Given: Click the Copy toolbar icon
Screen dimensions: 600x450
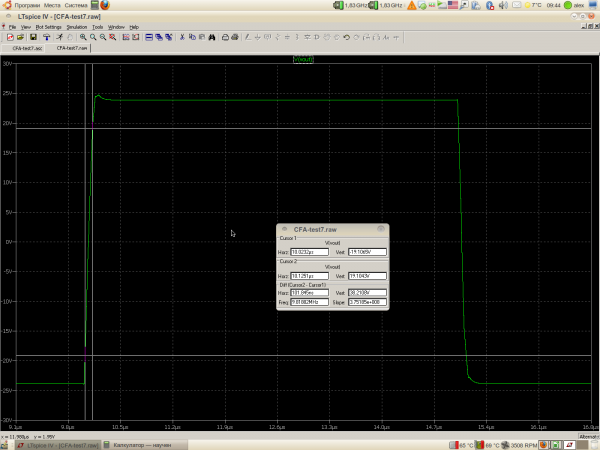Looking at the screenshot, I should click(x=192, y=37).
